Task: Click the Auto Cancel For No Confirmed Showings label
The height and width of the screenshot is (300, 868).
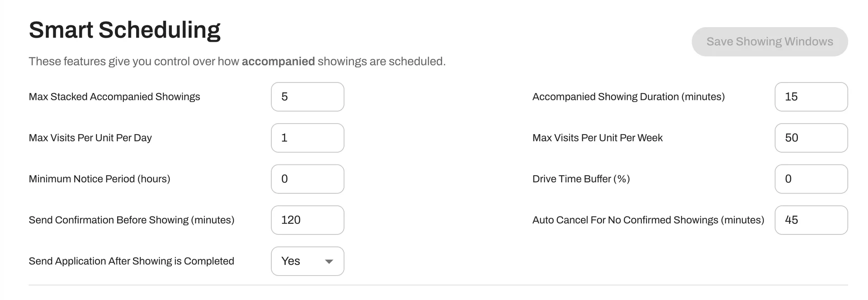Action: (x=648, y=220)
